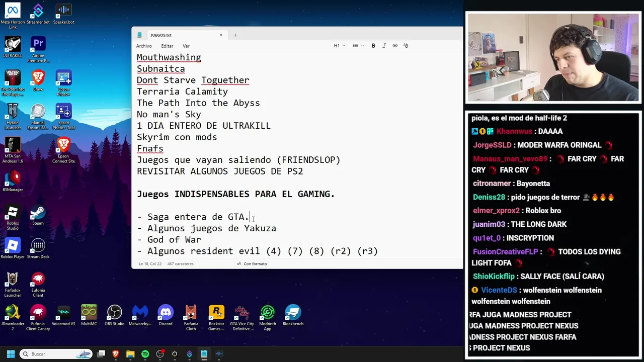Select Discord desktop icon

click(x=166, y=315)
